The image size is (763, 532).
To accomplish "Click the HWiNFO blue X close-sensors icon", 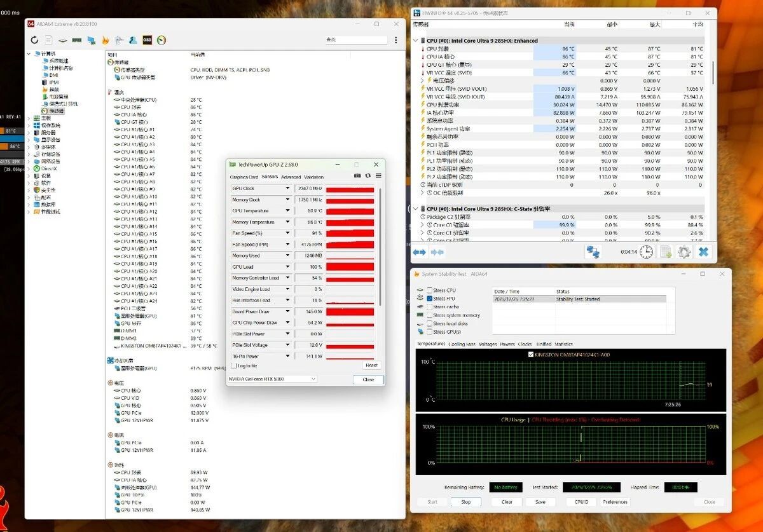I will click(x=703, y=252).
